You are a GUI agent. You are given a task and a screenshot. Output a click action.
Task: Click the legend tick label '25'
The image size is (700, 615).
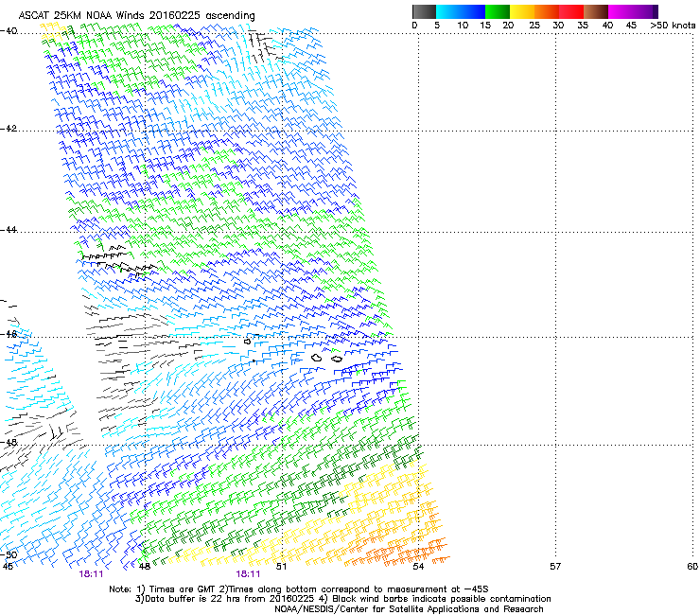click(x=534, y=25)
